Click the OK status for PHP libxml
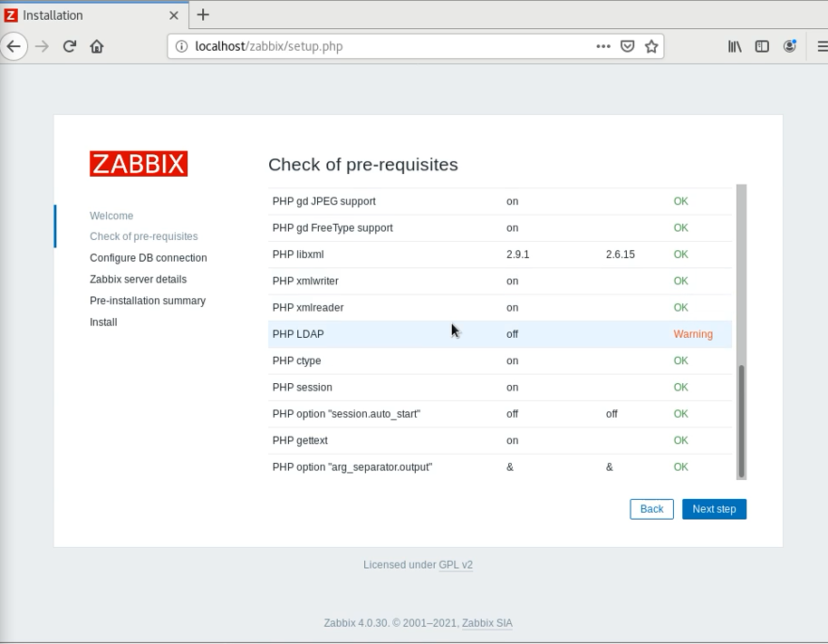This screenshot has height=644, width=828. point(680,255)
